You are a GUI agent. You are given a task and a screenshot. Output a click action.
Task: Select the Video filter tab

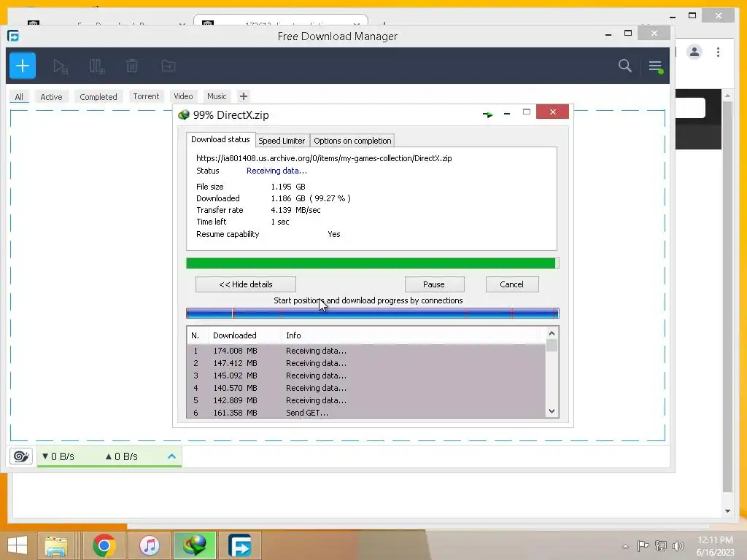coord(183,96)
